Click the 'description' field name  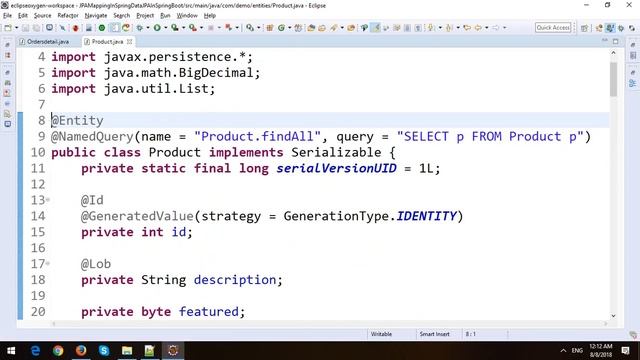click(235, 280)
